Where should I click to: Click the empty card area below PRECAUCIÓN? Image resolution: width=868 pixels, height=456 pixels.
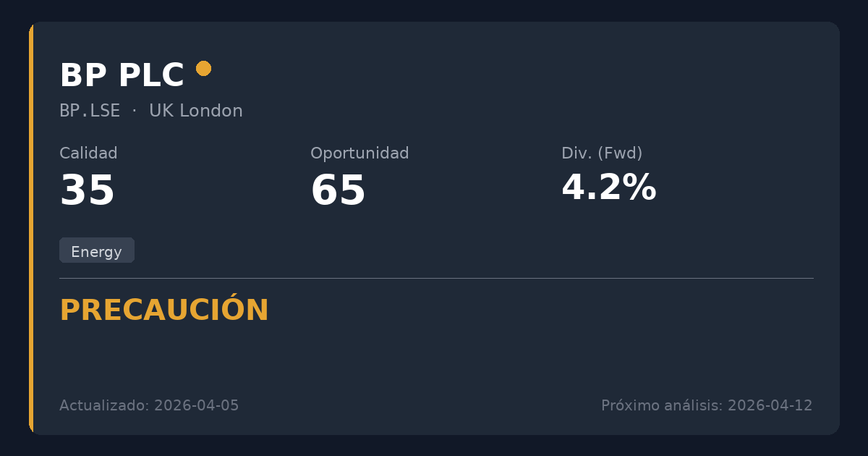(434, 358)
